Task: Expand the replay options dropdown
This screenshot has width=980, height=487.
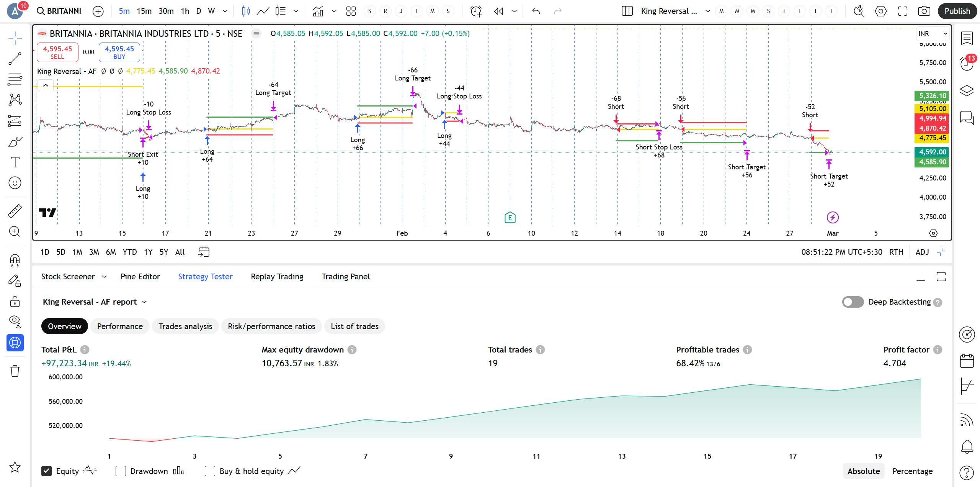Action: (514, 11)
